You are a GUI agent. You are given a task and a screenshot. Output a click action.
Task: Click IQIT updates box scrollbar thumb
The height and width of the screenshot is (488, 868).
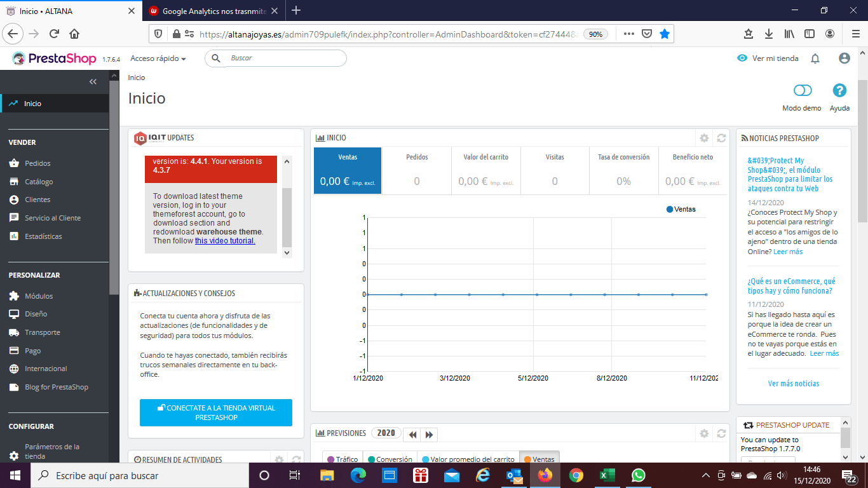287,217
